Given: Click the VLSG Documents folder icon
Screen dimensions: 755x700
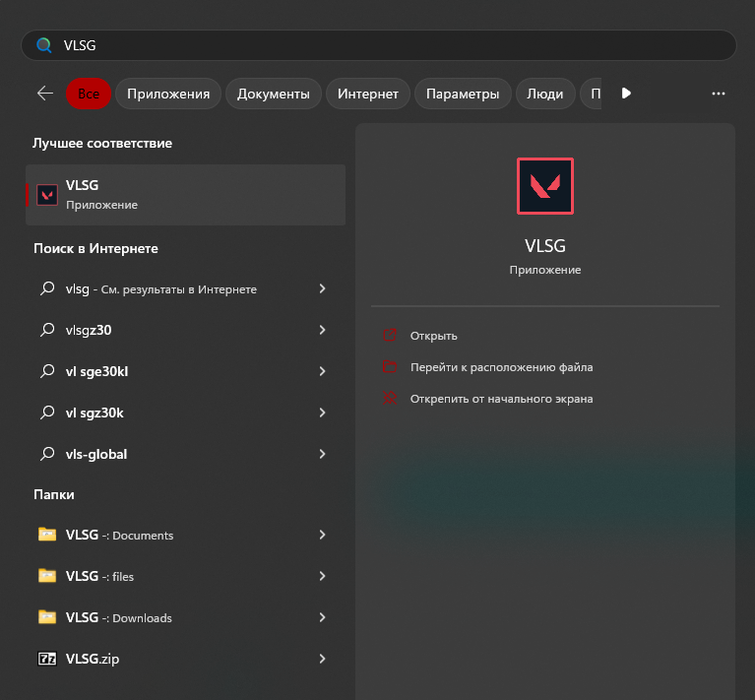Looking at the screenshot, I should click(x=46, y=535).
